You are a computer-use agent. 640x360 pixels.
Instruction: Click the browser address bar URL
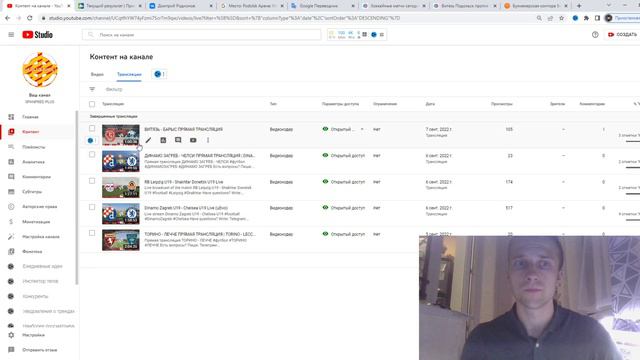(x=224, y=18)
